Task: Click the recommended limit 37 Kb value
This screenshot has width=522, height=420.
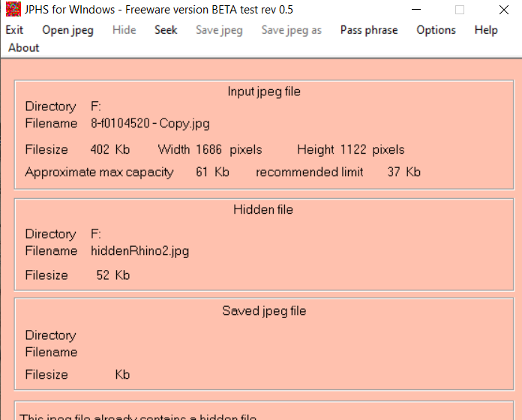Action: point(403,172)
